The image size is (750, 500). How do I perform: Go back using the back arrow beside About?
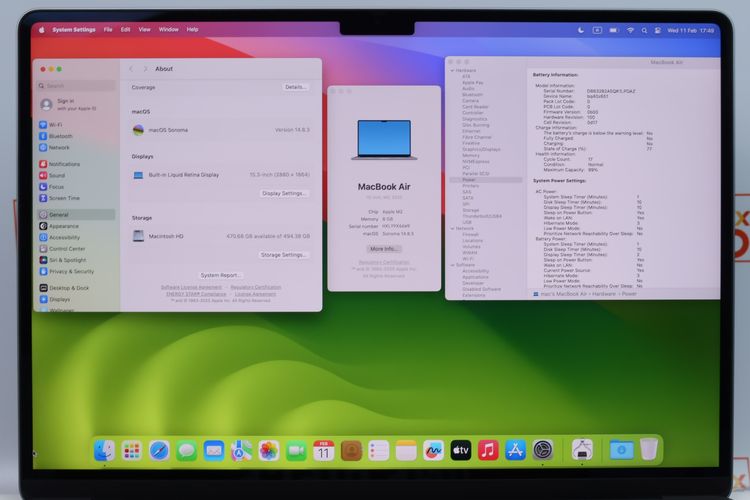coord(131,69)
